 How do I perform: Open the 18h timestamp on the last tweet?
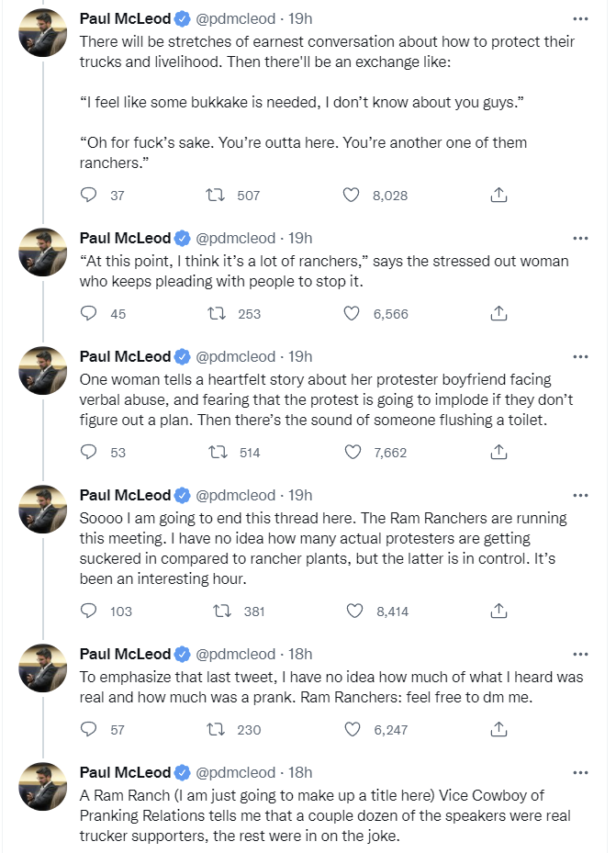(301, 772)
